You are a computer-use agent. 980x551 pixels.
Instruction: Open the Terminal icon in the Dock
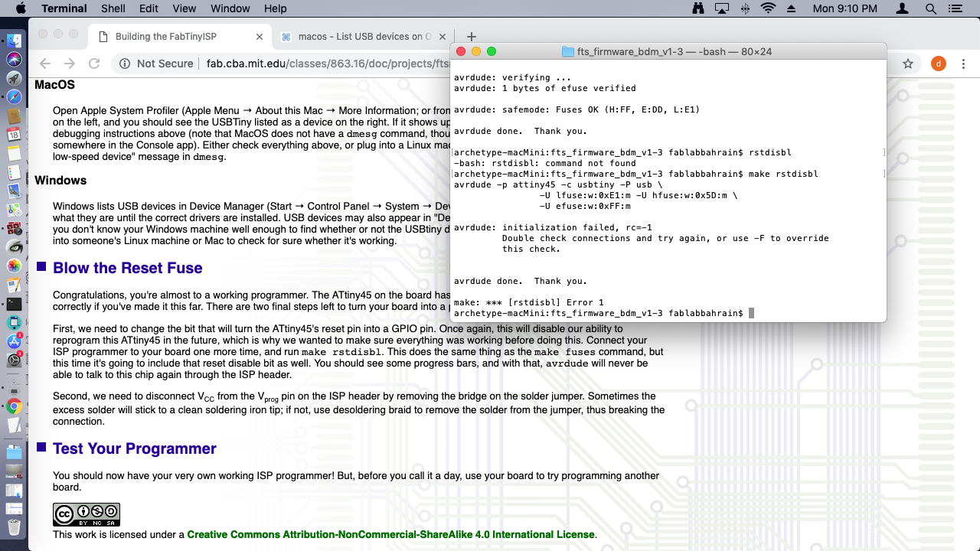click(x=14, y=304)
